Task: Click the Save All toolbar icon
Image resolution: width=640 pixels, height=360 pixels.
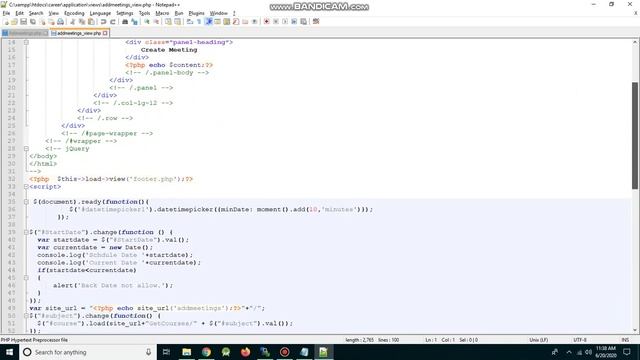Action: click(x=33, y=21)
